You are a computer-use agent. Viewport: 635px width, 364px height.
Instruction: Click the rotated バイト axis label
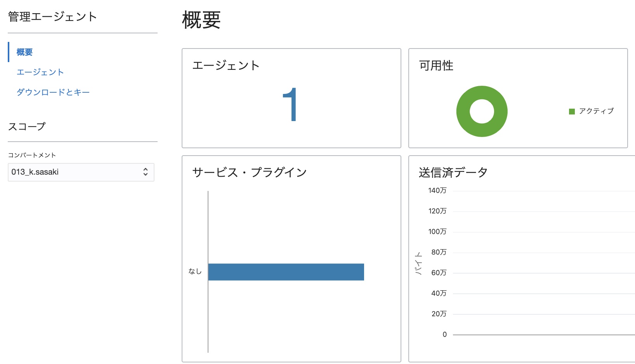tap(418, 263)
